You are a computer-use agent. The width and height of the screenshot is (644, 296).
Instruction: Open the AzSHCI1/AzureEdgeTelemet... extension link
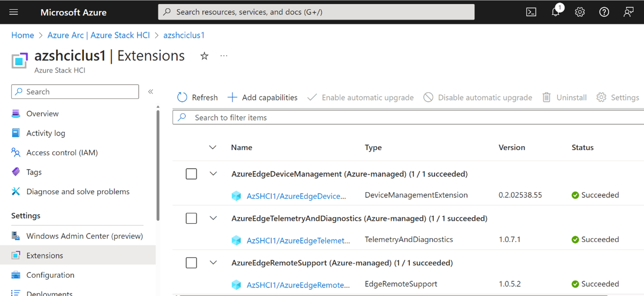click(x=298, y=241)
